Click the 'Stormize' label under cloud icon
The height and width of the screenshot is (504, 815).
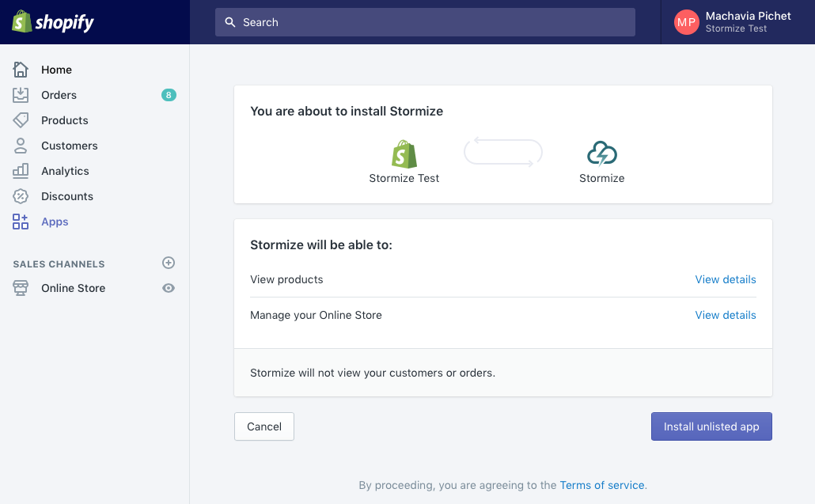click(x=602, y=178)
